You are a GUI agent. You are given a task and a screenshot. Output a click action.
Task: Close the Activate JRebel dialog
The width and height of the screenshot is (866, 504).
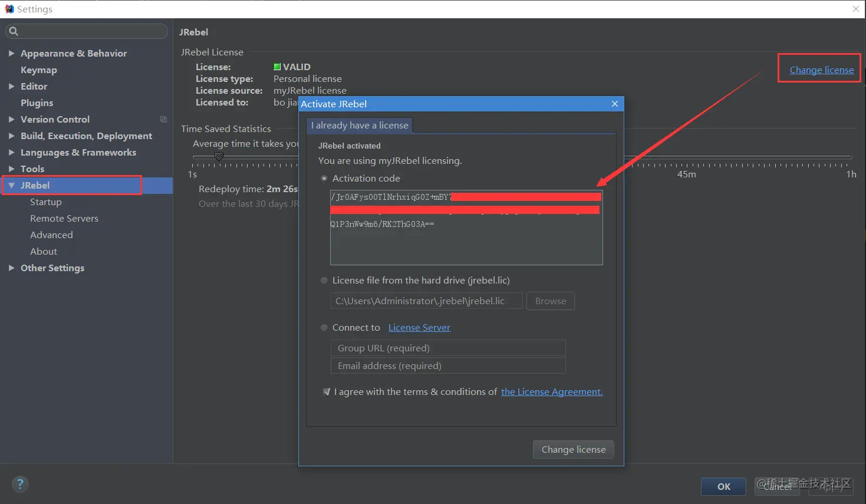614,104
